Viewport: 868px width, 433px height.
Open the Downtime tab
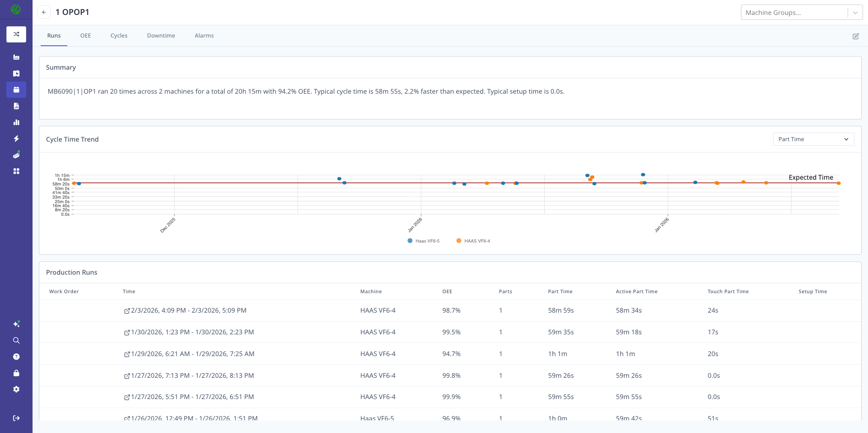161,35
